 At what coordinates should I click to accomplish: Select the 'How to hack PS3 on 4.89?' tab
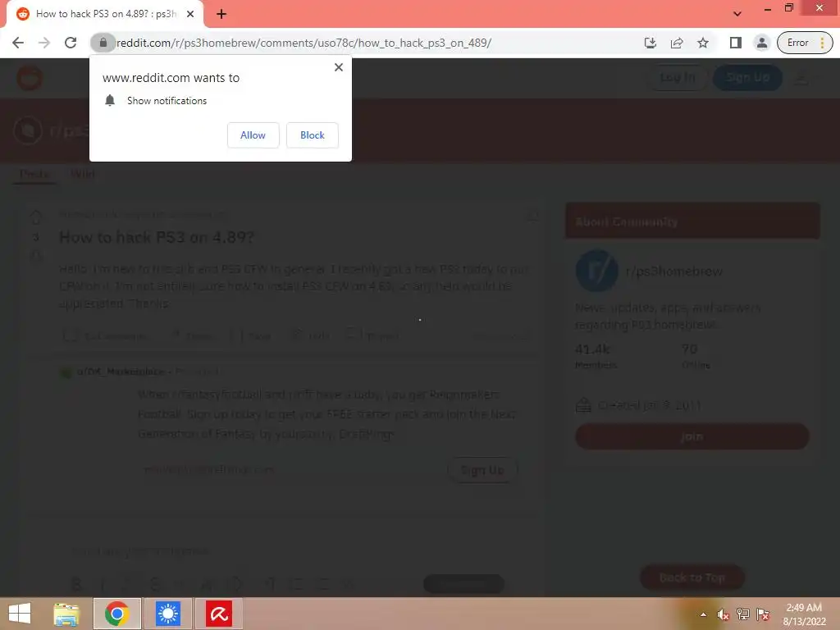coord(105,15)
